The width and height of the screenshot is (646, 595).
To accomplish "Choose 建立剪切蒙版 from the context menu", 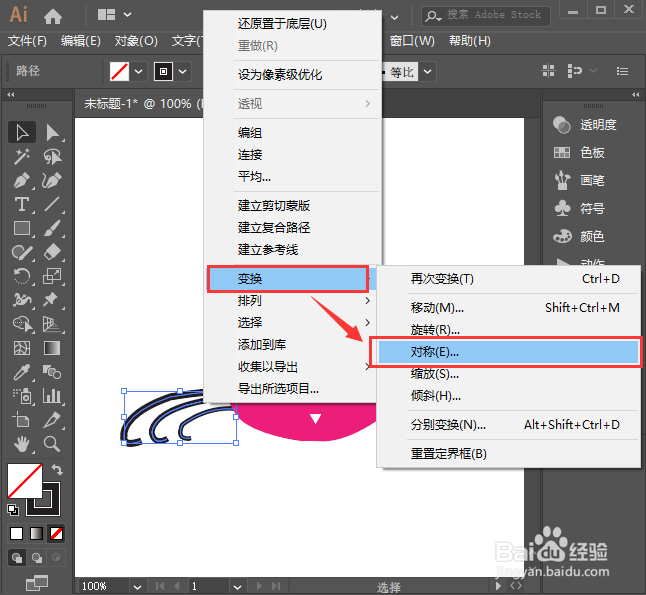I will pos(274,205).
